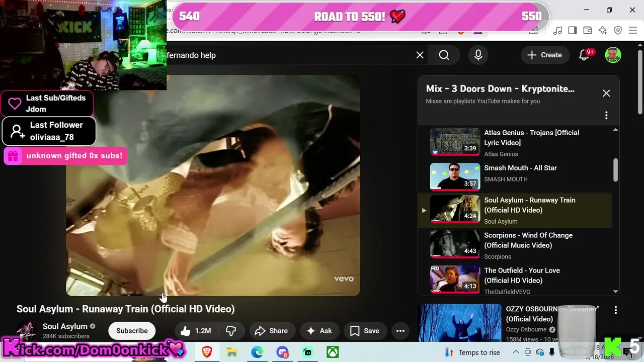
Task: Open the Brave Leo AI icon
Action: click(x=603, y=31)
